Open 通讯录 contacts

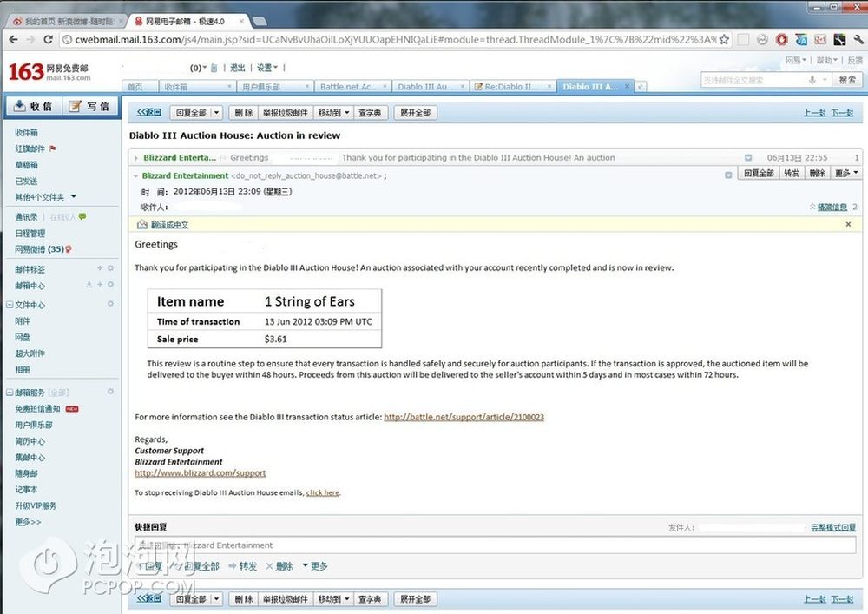point(26,217)
